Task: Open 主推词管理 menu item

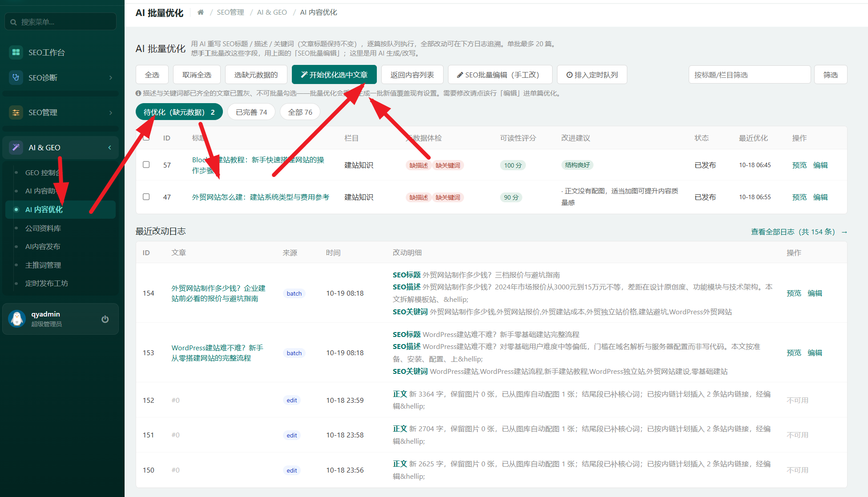Action: pos(61,265)
